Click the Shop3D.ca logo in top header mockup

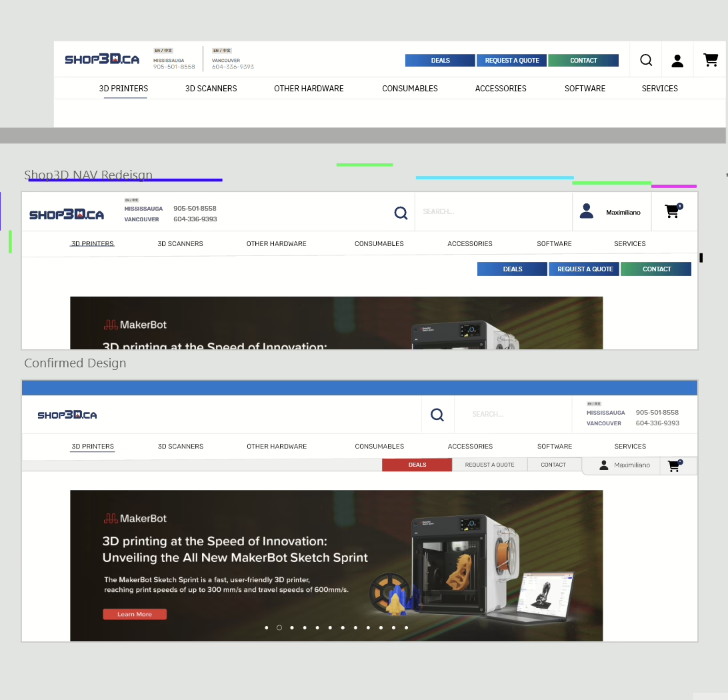(x=102, y=59)
